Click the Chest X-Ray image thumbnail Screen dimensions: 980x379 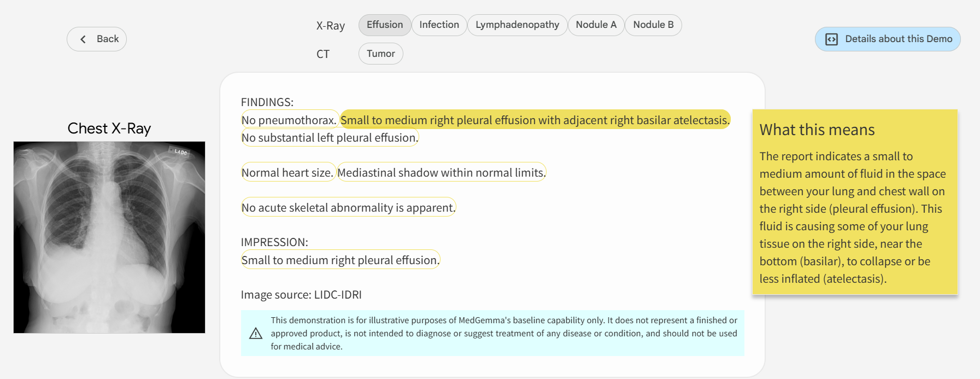(109, 237)
